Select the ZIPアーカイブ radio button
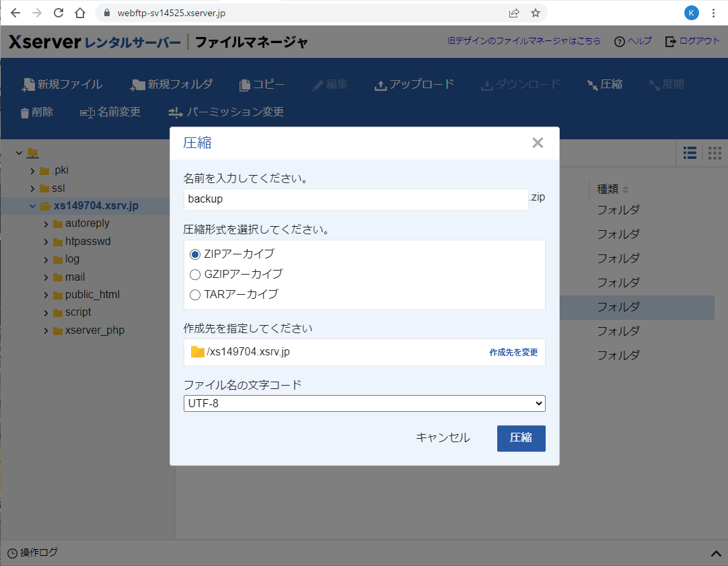The image size is (728, 566). (195, 254)
